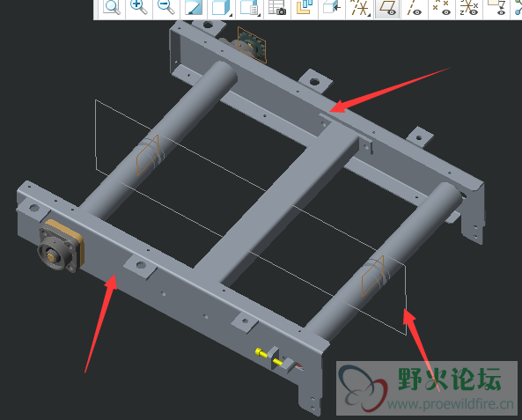The height and width of the screenshot is (420, 522).
Task: Select the sprocket gear at top
Action: pyautogui.click(x=250, y=46)
